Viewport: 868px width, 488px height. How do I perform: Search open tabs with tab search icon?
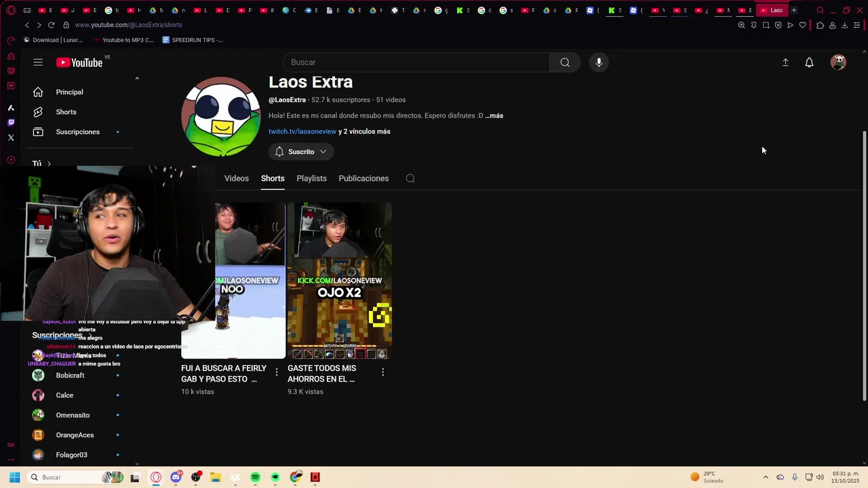click(820, 10)
